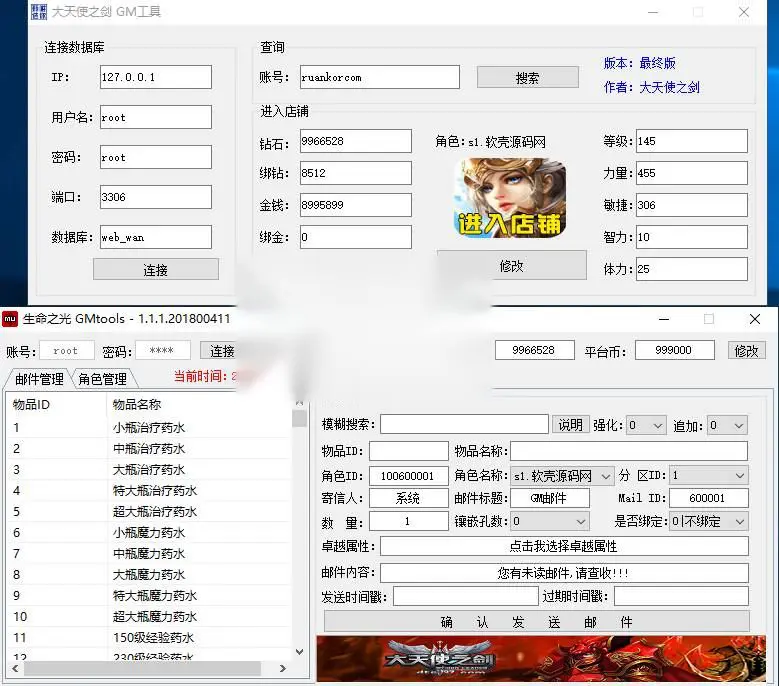Select item row 中瓶治疗药水
The width and height of the screenshot is (779, 686).
pos(149,449)
